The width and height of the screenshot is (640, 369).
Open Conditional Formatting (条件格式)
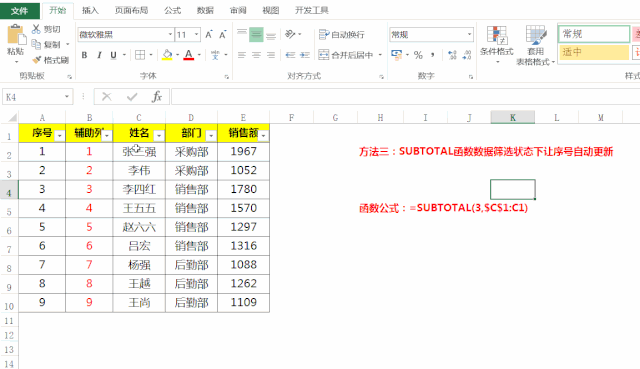pyautogui.click(x=497, y=45)
